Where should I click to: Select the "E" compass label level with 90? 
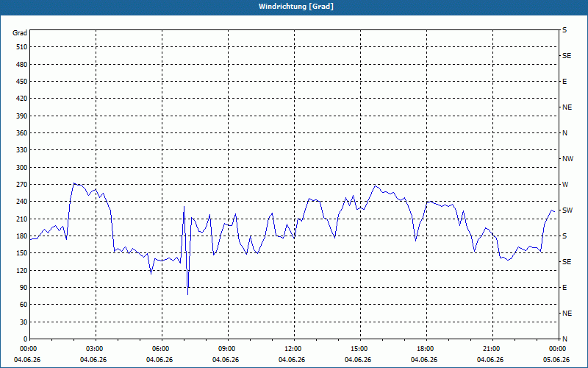coord(564,287)
